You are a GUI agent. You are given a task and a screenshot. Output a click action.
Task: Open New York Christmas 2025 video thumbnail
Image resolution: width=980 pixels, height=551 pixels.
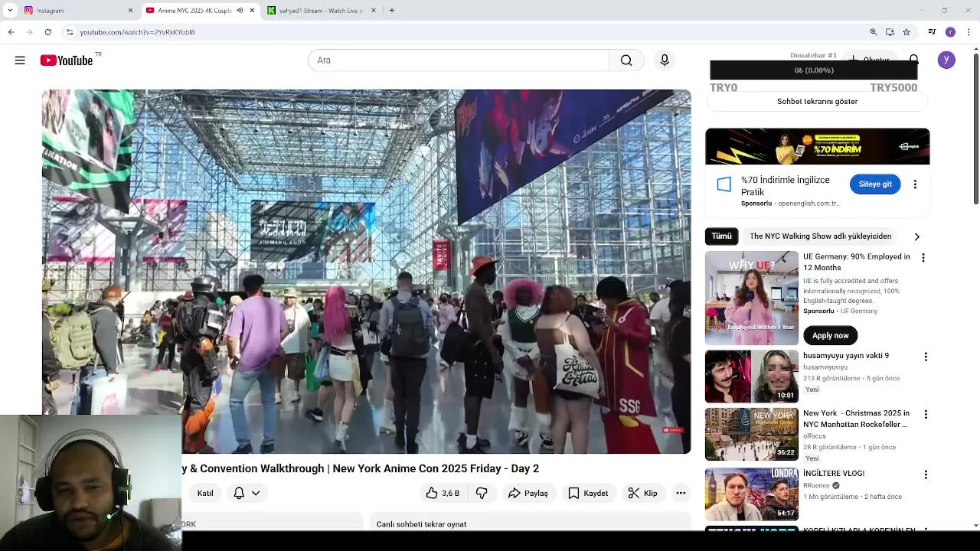click(752, 434)
